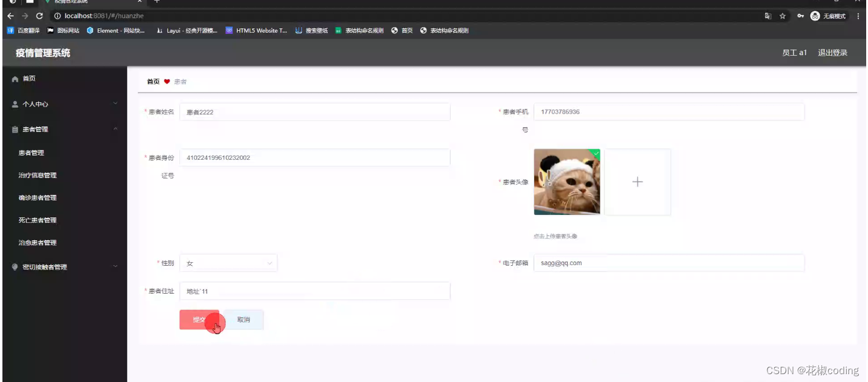Collapse the 患者管理 menu chevron
The width and height of the screenshot is (868, 382).
115,129
